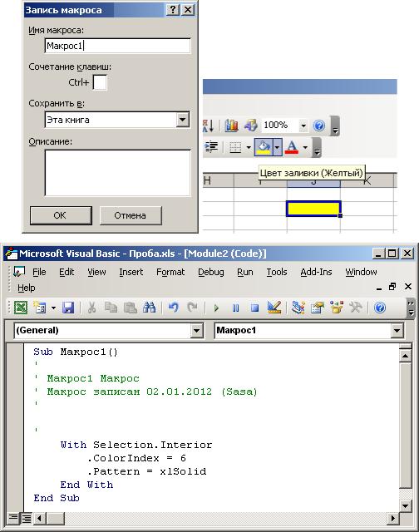
Task: Click the Break pause icon
Action: [235, 308]
